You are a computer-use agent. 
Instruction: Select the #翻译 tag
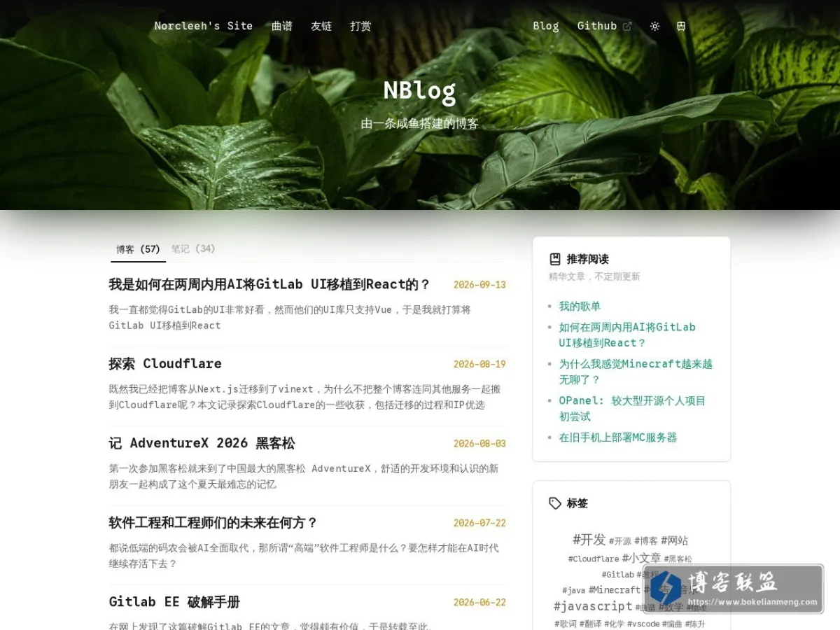(x=591, y=624)
